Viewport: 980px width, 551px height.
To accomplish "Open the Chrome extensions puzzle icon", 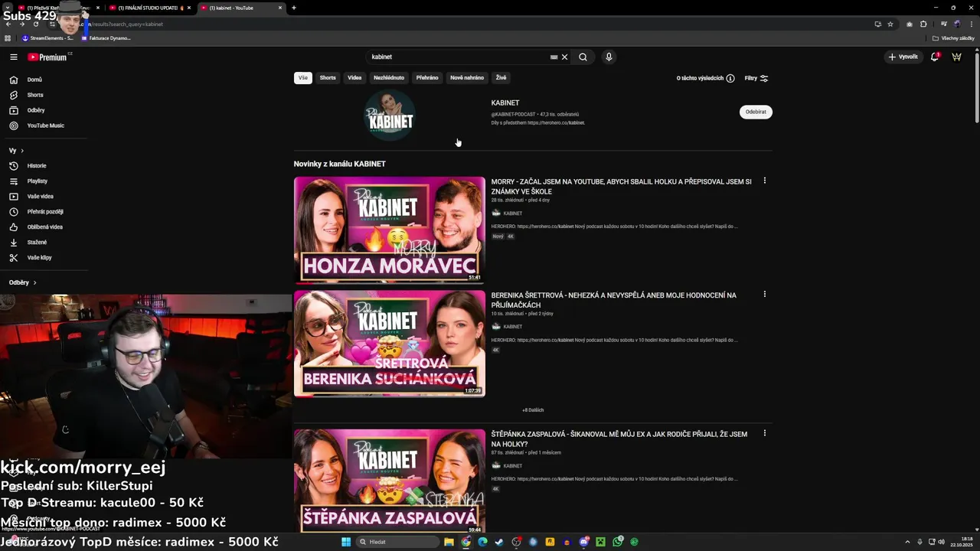I will [x=923, y=24].
